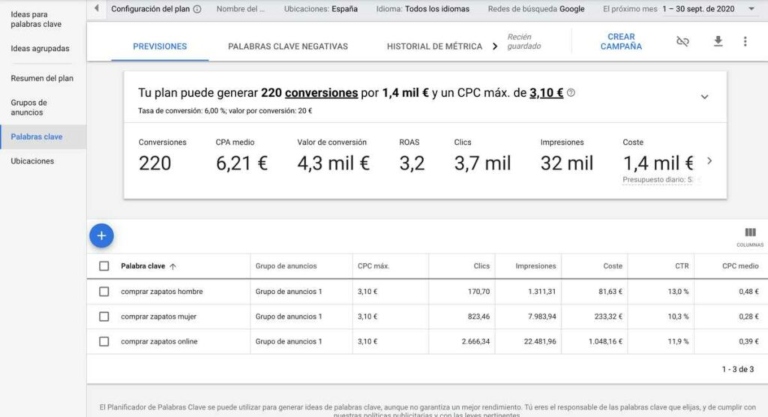The width and height of the screenshot is (768, 417).
Task: Click the Crear Campaña button
Action: [x=621, y=42]
